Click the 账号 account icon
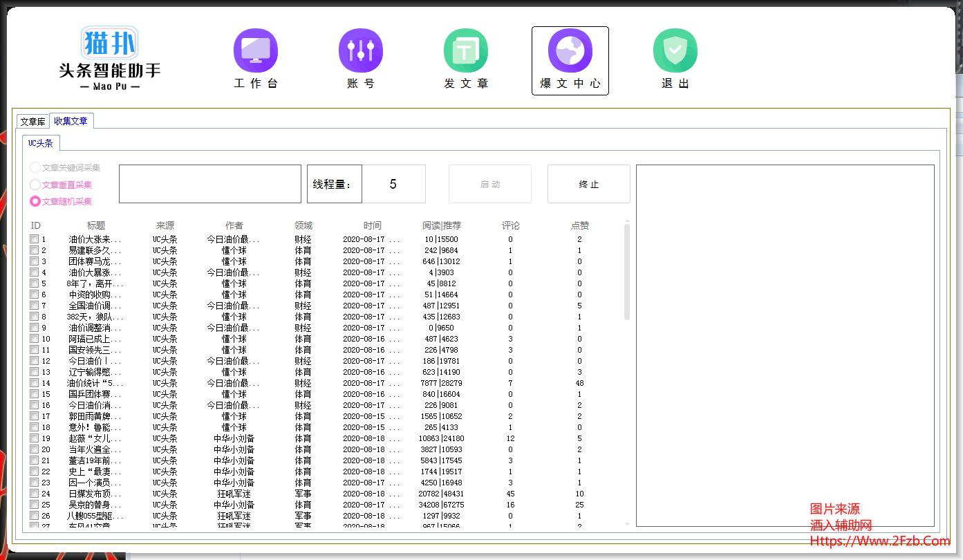Image resolution: width=963 pixels, height=560 pixels. pyautogui.click(x=361, y=50)
